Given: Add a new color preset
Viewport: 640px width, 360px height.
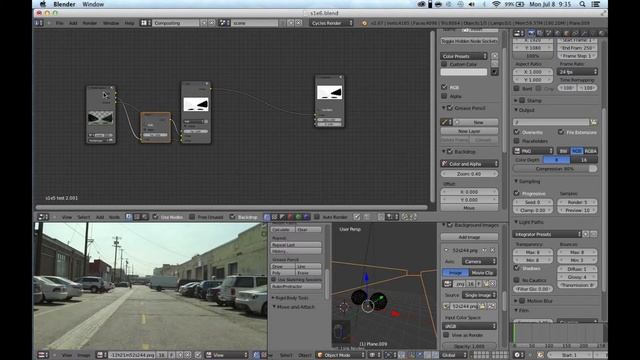Looking at the screenshot, I should (x=494, y=56).
